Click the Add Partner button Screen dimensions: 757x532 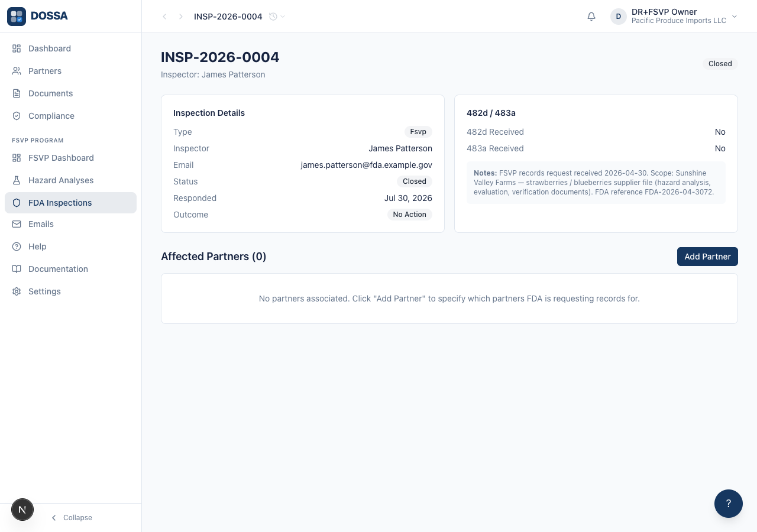707,257
